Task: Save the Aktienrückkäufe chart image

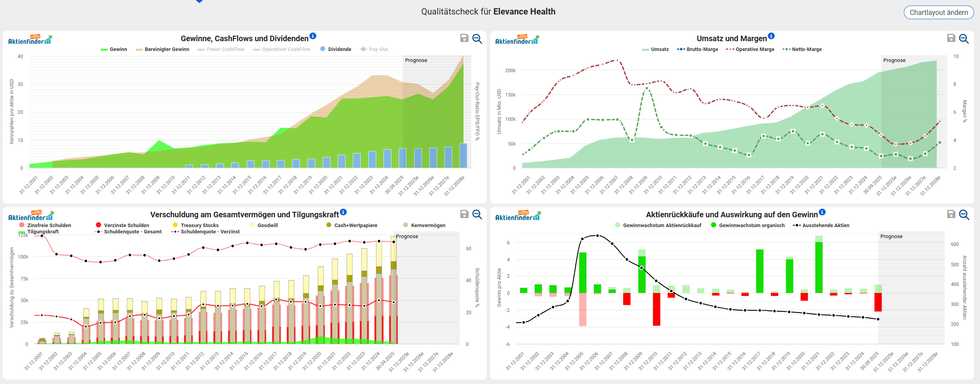Action: click(951, 214)
